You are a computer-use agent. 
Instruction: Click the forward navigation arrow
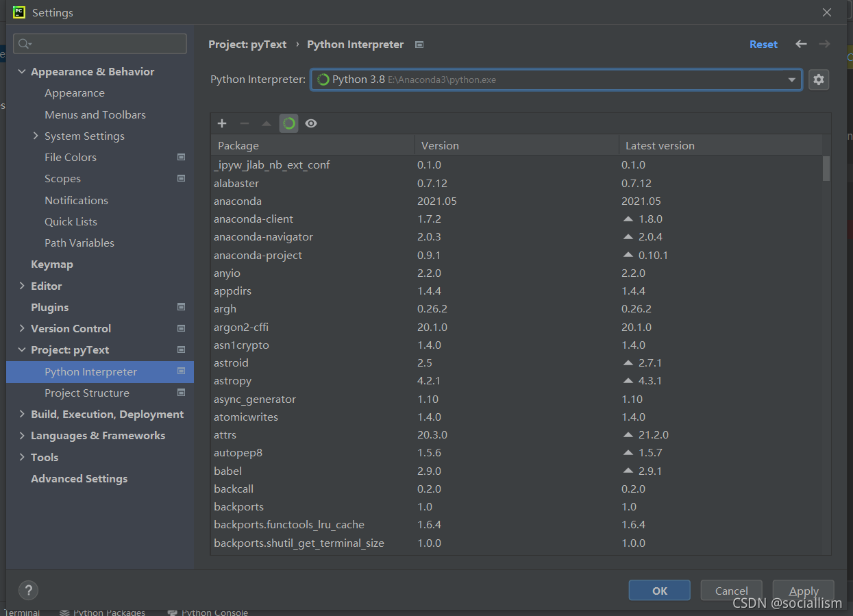click(x=824, y=44)
